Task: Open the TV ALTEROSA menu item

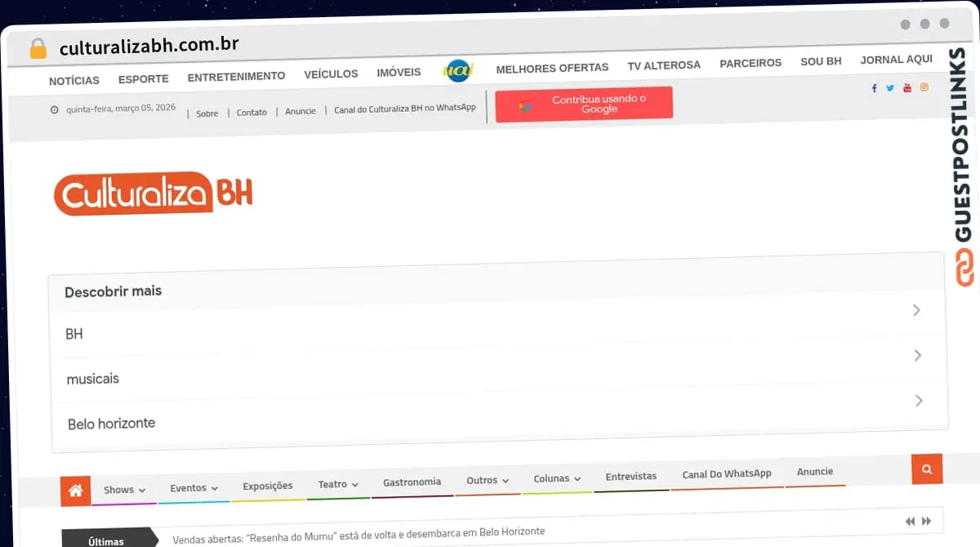Action: click(664, 65)
